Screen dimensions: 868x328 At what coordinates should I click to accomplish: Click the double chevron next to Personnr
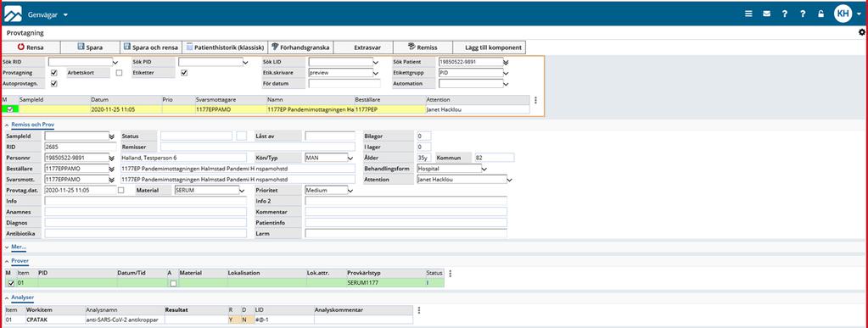pos(111,158)
